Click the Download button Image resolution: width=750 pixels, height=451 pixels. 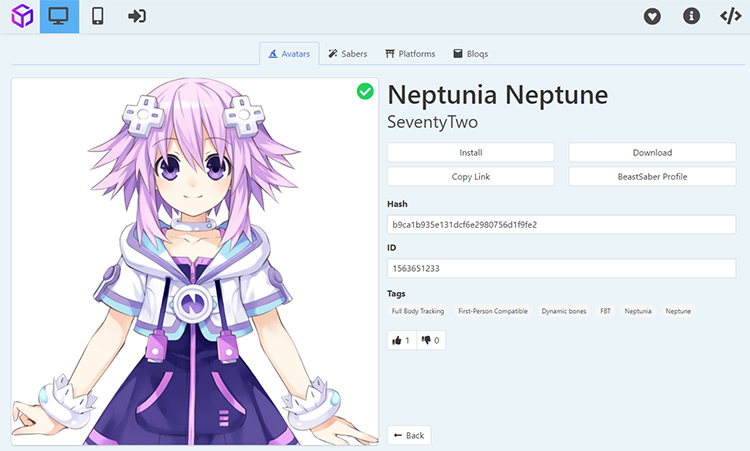point(652,153)
